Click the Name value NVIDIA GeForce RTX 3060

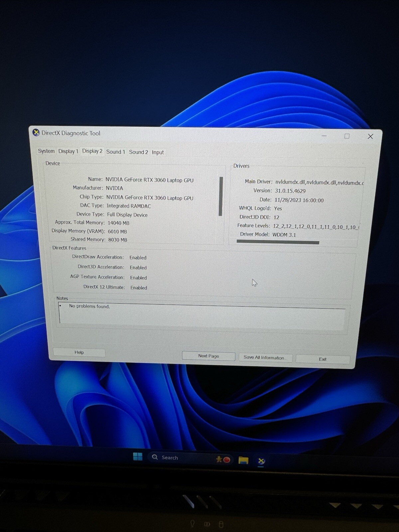click(149, 180)
